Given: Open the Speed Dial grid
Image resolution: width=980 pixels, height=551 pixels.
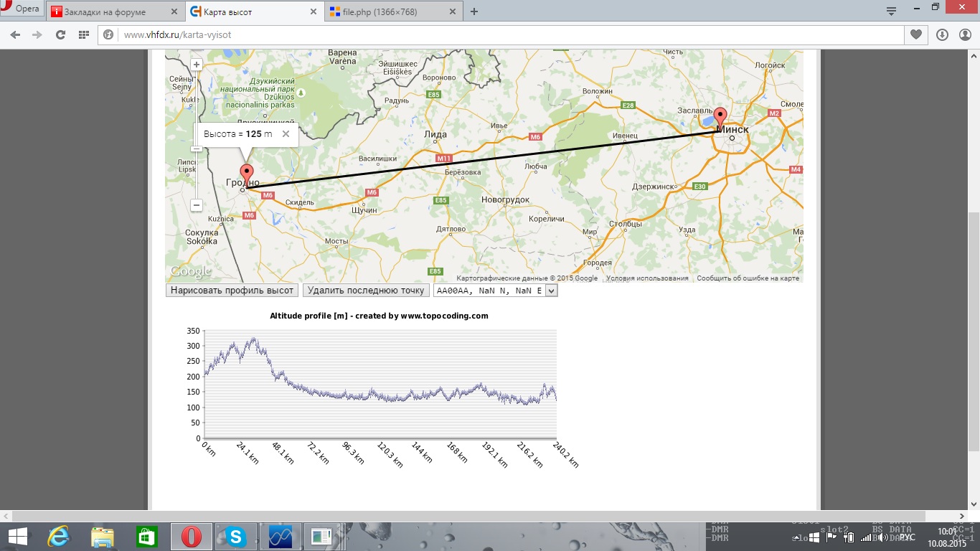Looking at the screenshot, I should pyautogui.click(x=83, y=34).
